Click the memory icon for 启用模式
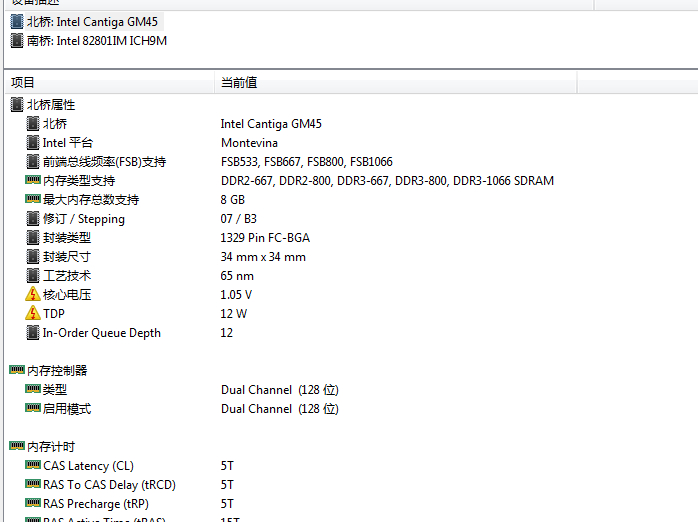 (x=32, y=408)
